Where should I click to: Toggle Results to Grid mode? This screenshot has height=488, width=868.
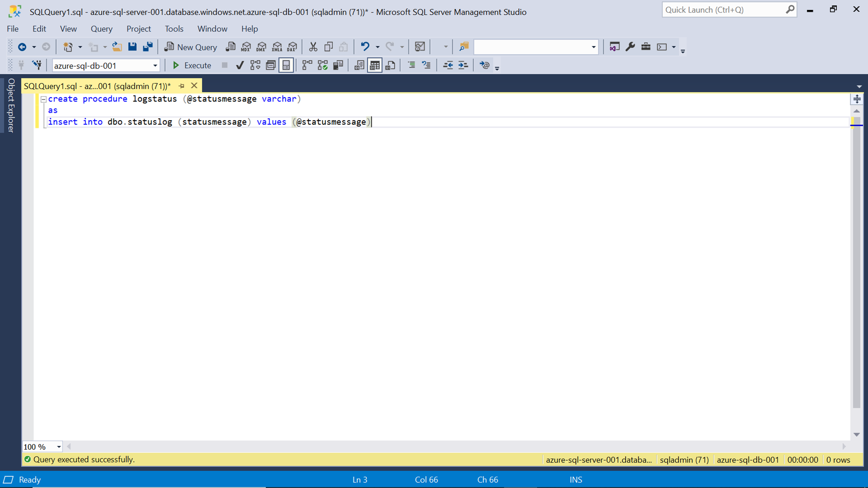[x=375, y=66]
